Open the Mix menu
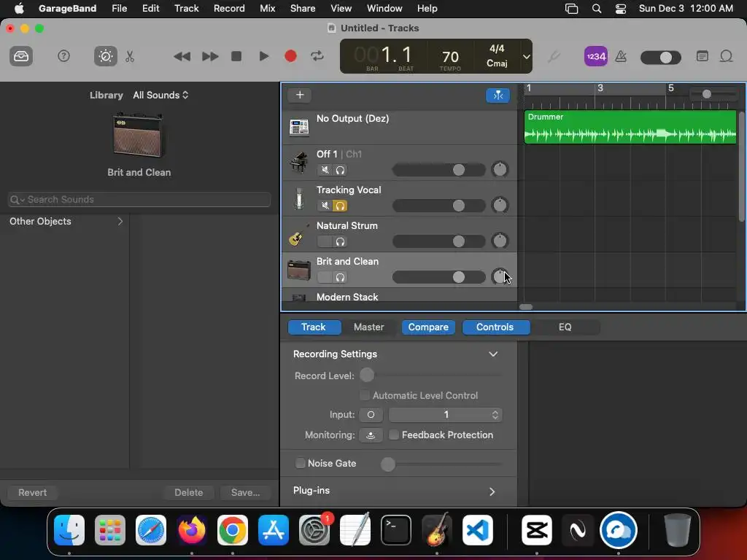Image resolution: width=747 pixels, height=560 pixels. (x=267, y=9)
